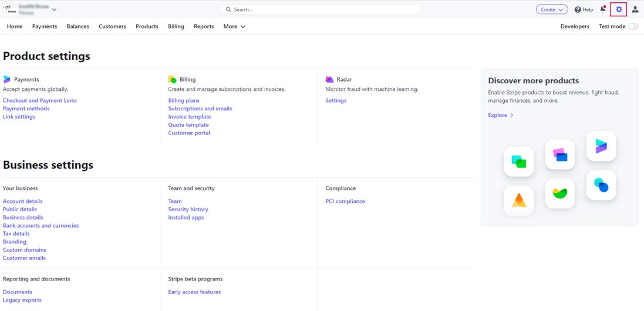The image size is (644, 311).
Task: Click the account logo in the header
Action: pyautogui.click(x=9, y=9)
